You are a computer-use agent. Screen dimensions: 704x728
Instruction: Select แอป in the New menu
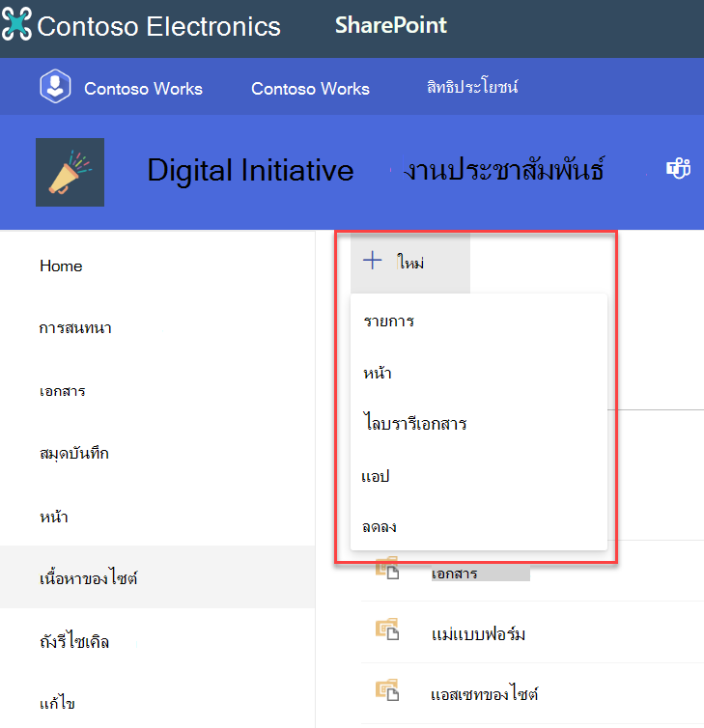[376, 476]
